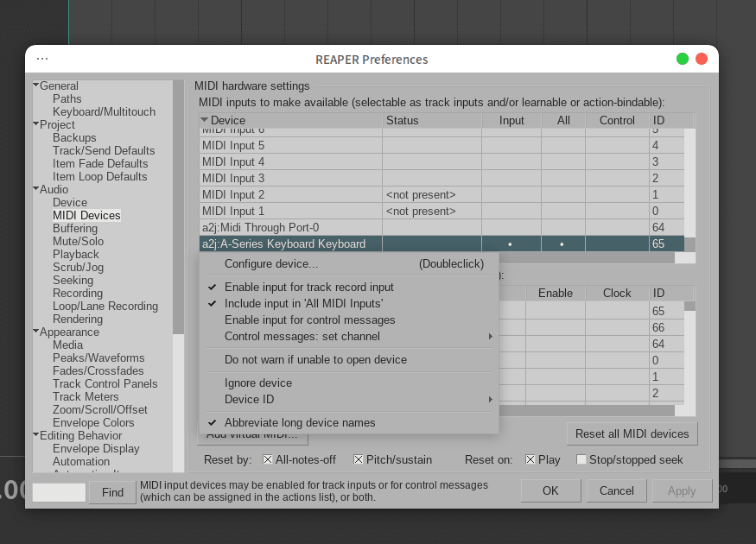
Task: Select the MIDI Input 5 row
Action: pos(442,146)
